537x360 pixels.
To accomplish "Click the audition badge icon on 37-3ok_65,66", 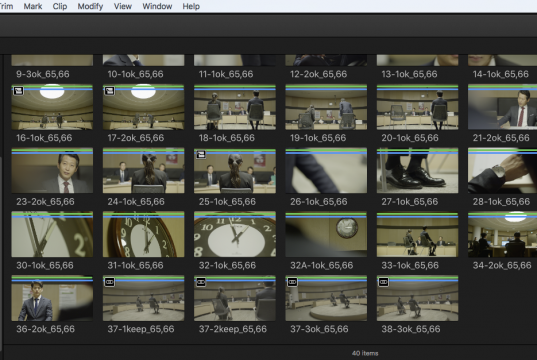I will tap(292, 282).
